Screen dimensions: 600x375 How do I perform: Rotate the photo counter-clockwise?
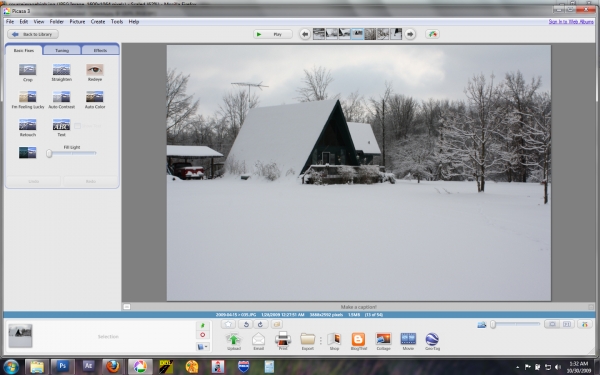click(x=246, y=324)
